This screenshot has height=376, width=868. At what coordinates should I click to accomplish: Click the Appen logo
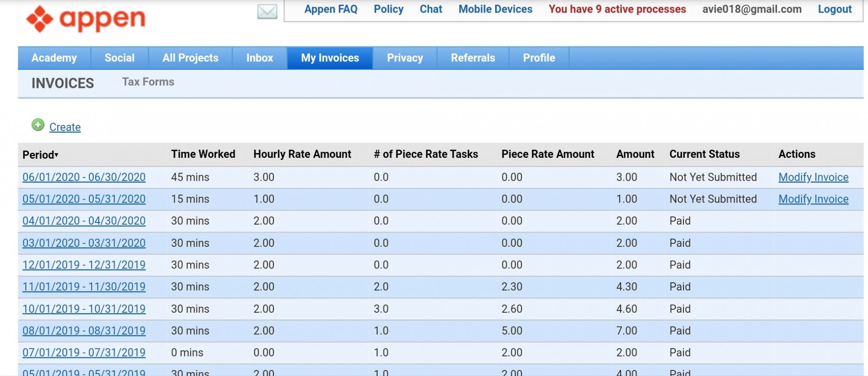[85, 19]
